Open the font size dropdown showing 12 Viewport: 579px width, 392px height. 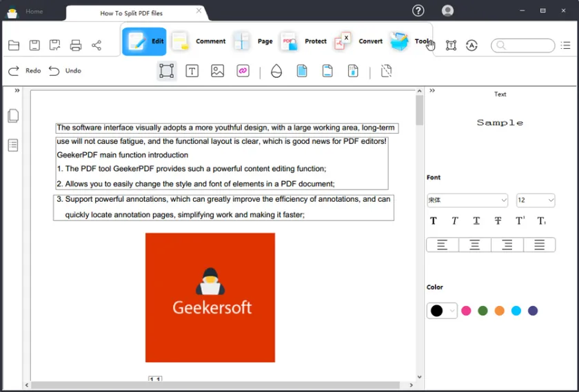[x=536, y=200]
